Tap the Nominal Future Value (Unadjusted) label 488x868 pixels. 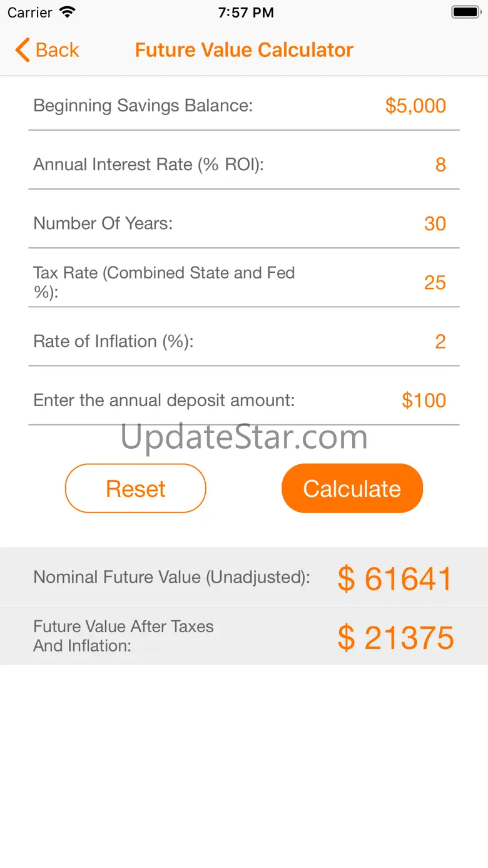click(171, 577)
